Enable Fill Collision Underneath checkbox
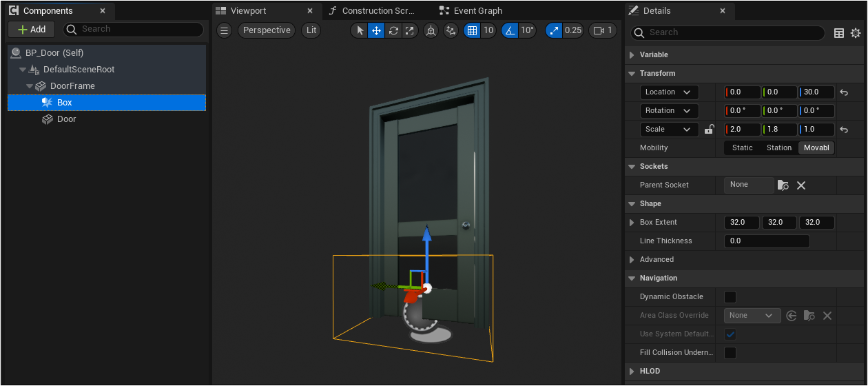Viewport: 868px width, 386px height. [x=730, y=353]
